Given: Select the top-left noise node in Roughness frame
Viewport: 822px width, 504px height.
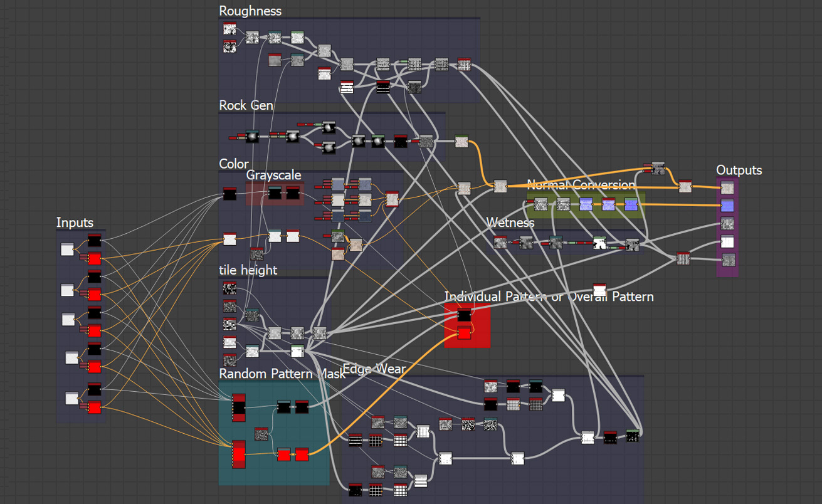Looking at the screenshot, I should (x=229, y=29).
